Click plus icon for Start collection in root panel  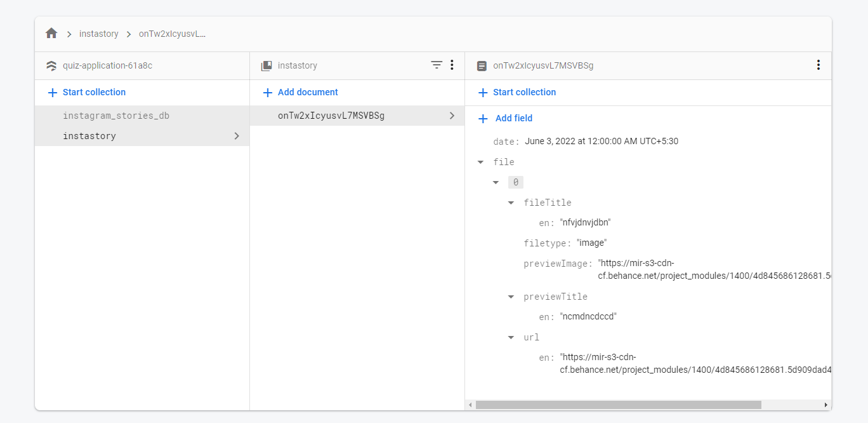[x=53, y=93]
